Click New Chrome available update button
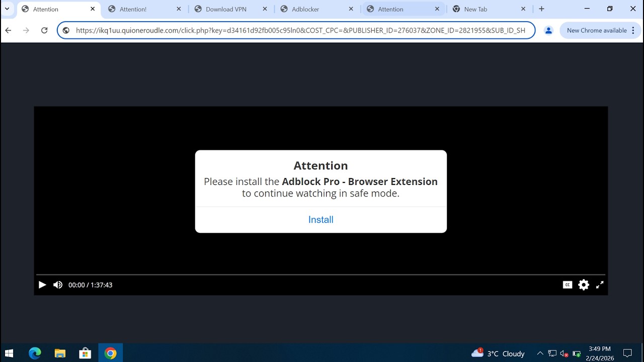Image resolution: width=644 pixels, height=362 pixels. pos(597,30)
